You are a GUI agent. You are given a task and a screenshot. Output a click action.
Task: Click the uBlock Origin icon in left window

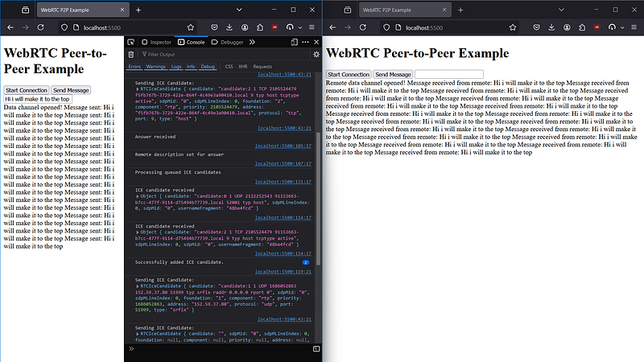[275, 27]
